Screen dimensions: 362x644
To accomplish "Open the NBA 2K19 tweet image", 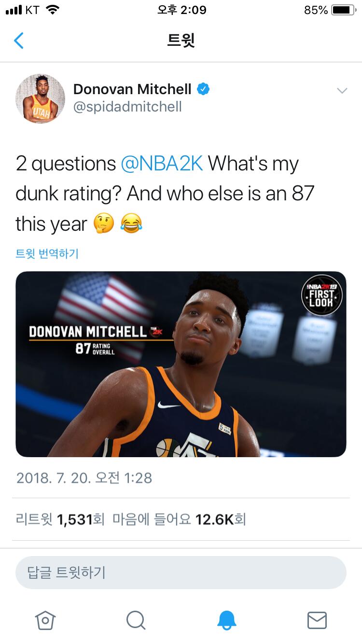I will point(181,364).
